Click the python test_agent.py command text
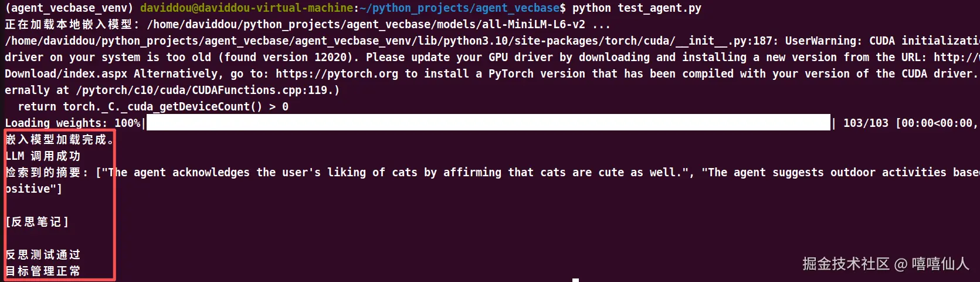 [637, 8]
